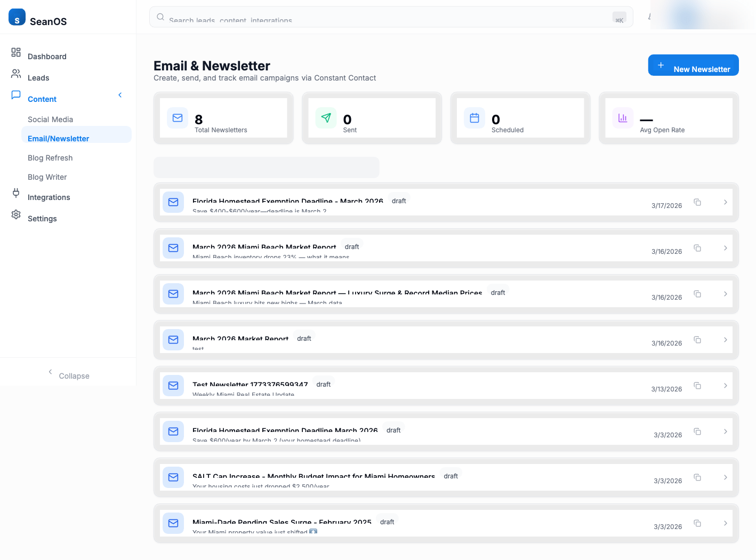
Task: Click the search leads input field
Action: [x=373, y=17]
